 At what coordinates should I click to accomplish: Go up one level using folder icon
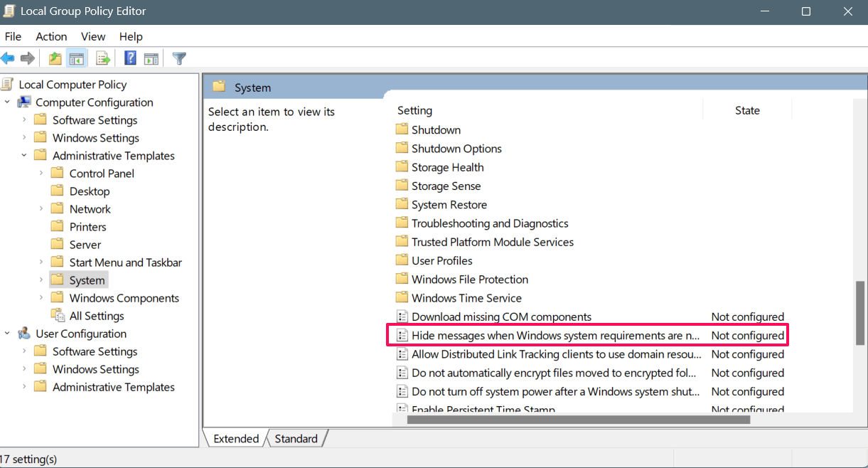55,58
